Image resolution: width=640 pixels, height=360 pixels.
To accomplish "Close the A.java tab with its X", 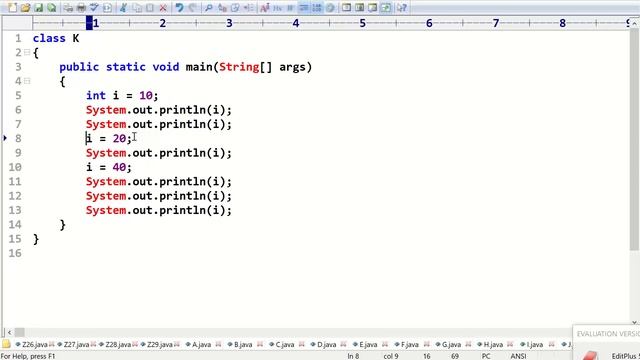I will pos(218,344).
